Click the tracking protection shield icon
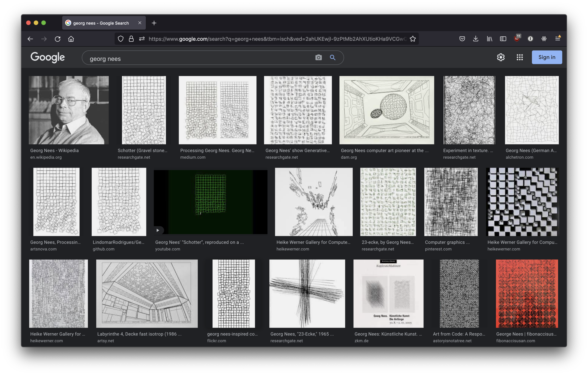This screenshot has width=588, height=375. click(x=120, y=39)
